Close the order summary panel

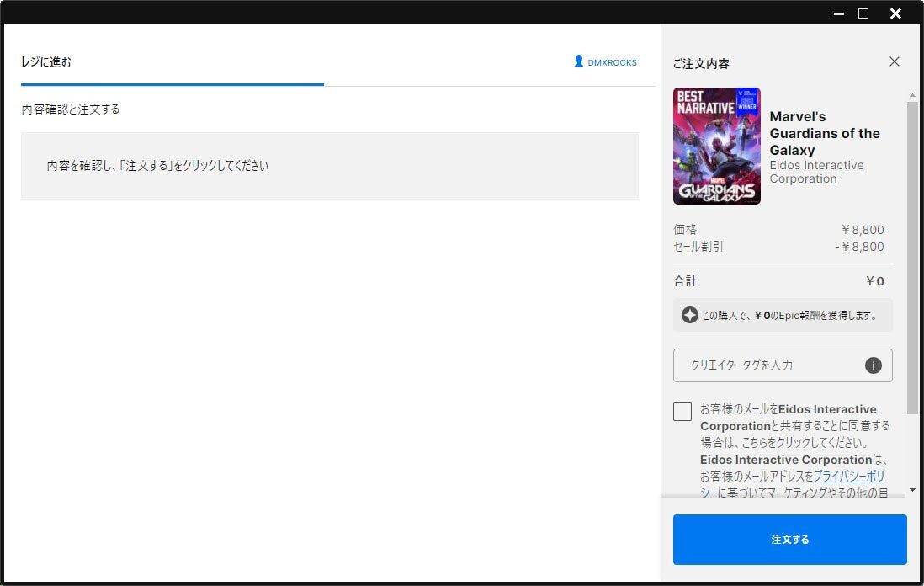coord(894,62)
